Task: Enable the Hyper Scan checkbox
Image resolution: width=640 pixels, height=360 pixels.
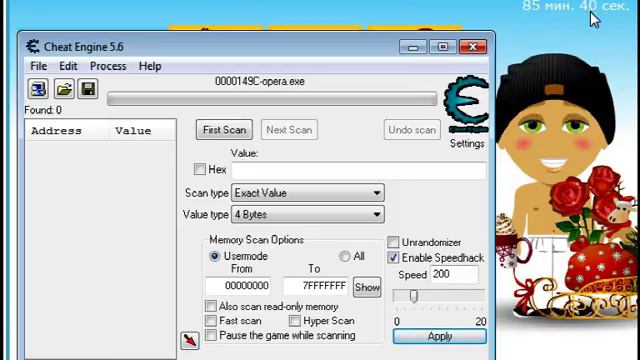Action: pos(295,320)
